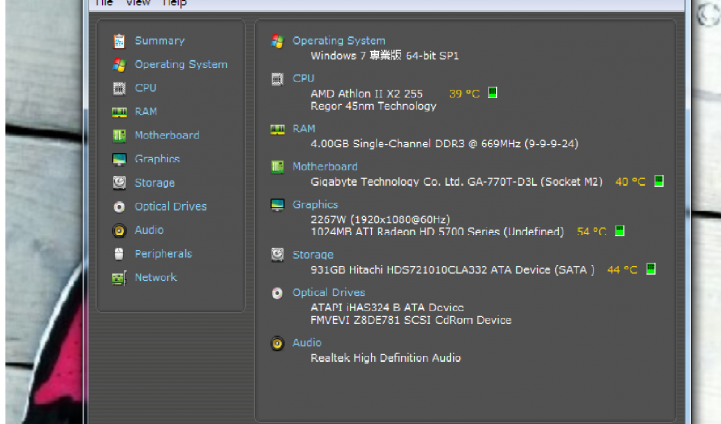Click the memory icon beside RAM heading
This screenshot has height=424, width=721.
pos(277,130)
